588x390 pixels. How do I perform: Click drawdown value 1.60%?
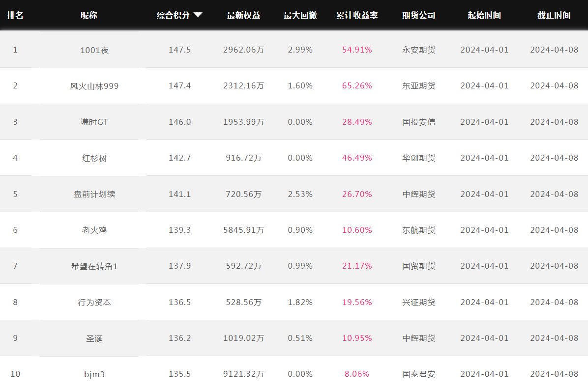point(300,86)
